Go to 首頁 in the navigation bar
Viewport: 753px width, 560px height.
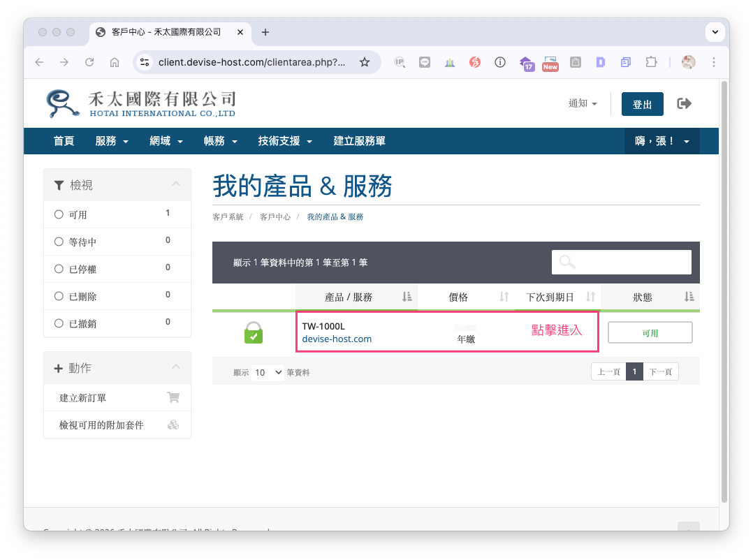(x=64, y=141)
